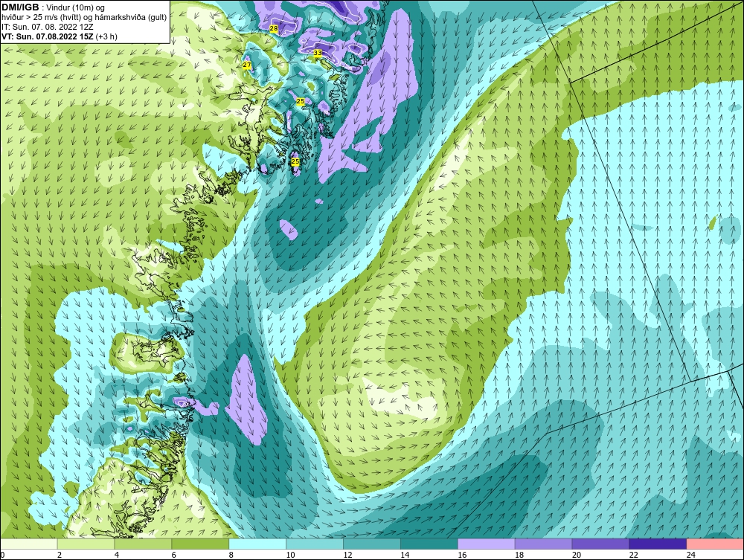Click the legend scale number 12
744x560 pixels.
347,555
